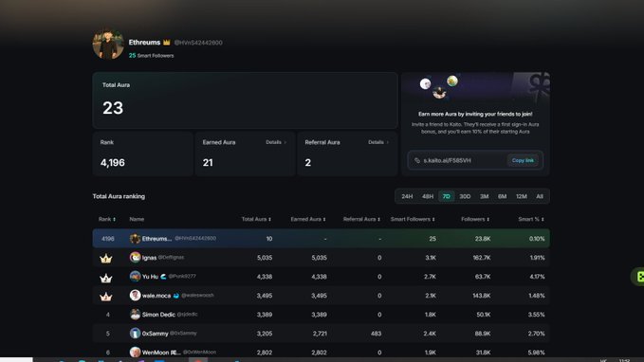The image size is (644, 362).
Task: Click the Copy link button
Action: pyautogui.click(x=523, y=160)
